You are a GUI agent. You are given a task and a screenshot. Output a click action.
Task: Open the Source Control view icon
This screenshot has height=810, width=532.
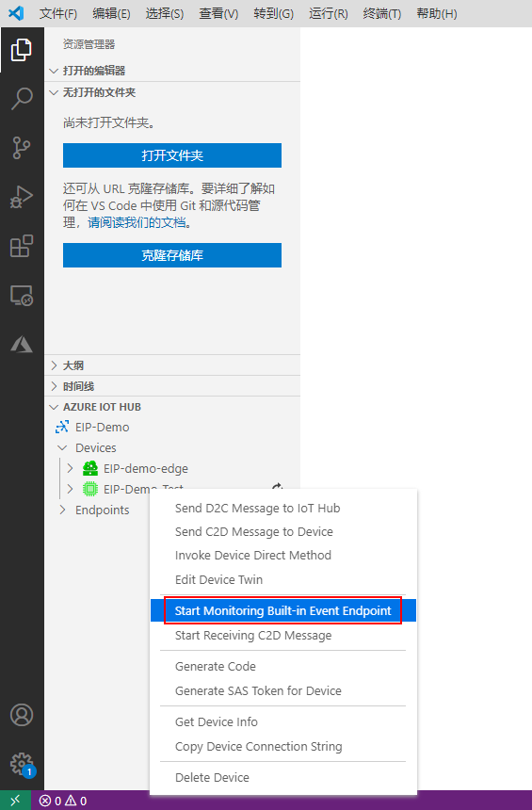21,148
